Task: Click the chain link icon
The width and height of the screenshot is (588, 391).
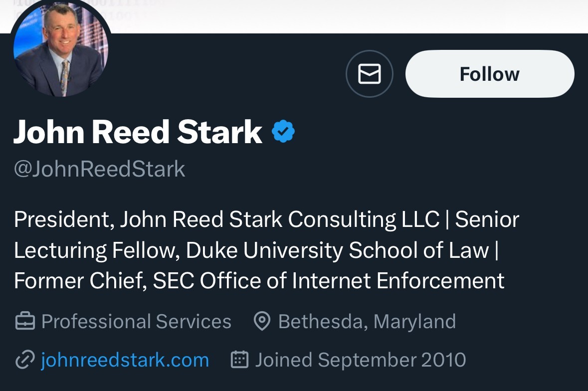Action: pos(24,360)
